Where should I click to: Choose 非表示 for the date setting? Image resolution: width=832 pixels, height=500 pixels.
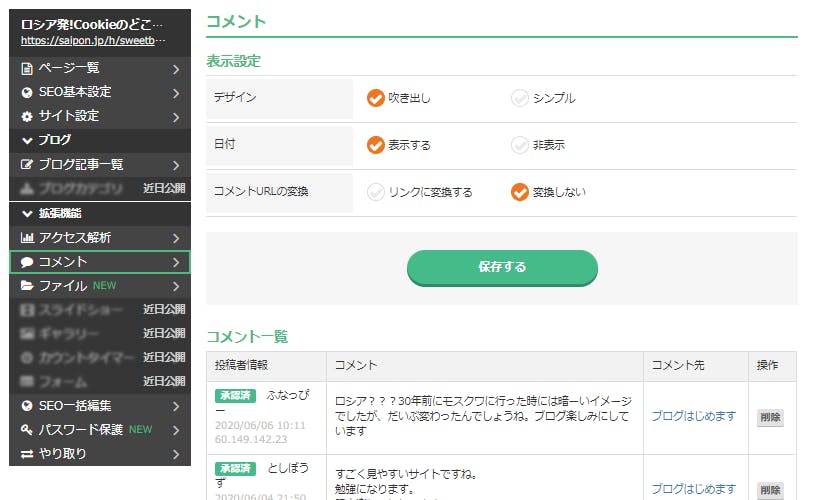pyautogui.click(x=519, y=145)
